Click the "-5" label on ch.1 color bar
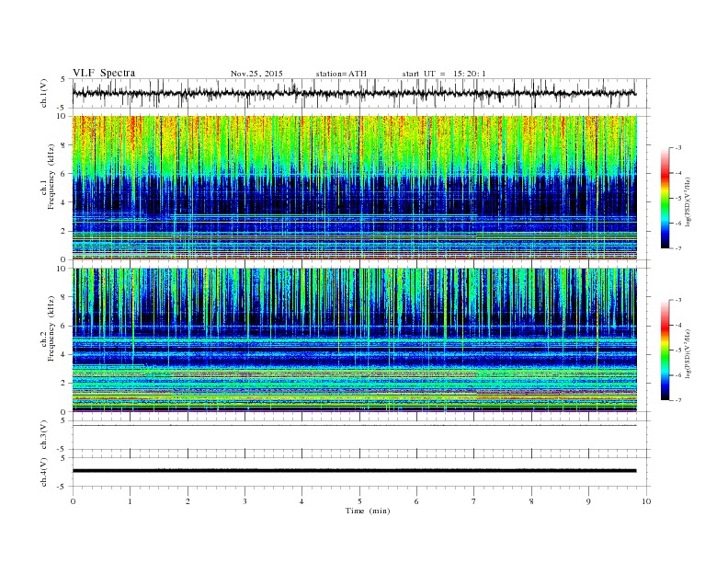This screenshot has height=563, width=728. pos(678,199)
